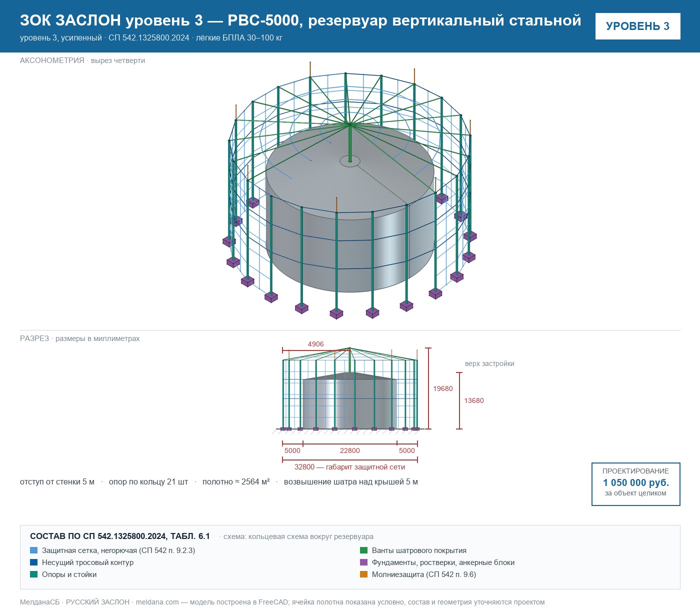The height and width of the screenshot is (615, 700).
Task: Click the УРОВЕНЬ 3 badge button
Action: coord(637,26)
